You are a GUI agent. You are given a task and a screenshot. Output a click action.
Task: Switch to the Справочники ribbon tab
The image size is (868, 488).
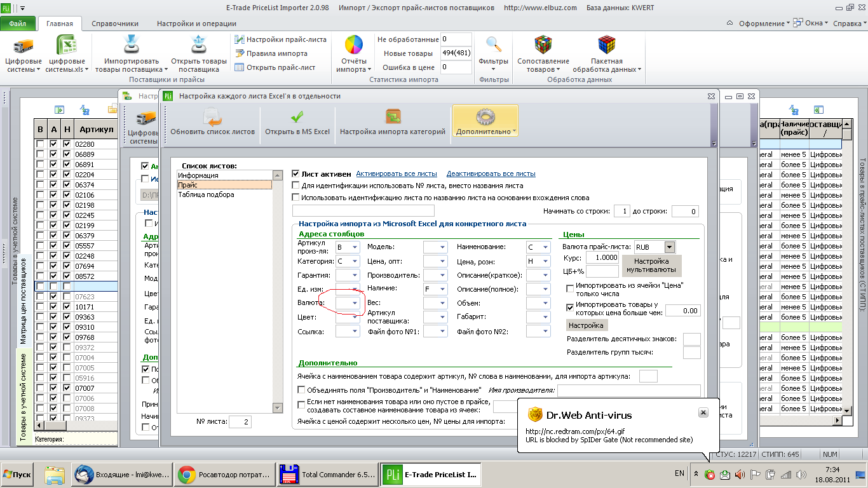coord(115,24)
